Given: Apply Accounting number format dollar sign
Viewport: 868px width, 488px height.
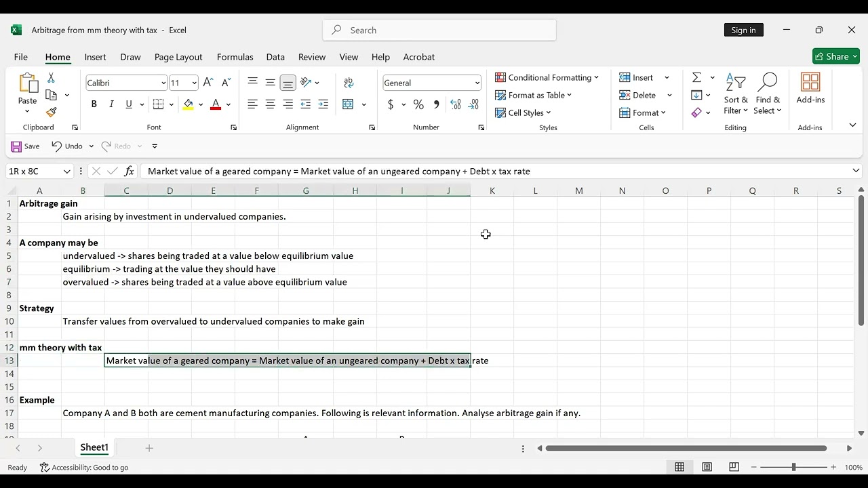Looking at the screenshot, I should pos(391,104).
